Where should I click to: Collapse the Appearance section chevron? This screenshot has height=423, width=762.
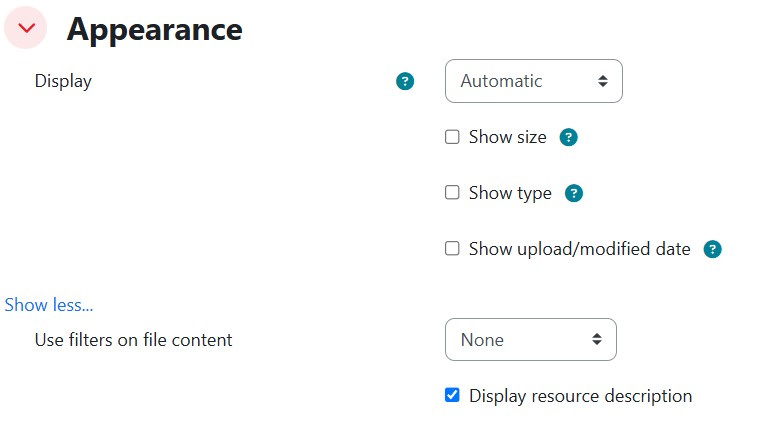pos(26,29)
